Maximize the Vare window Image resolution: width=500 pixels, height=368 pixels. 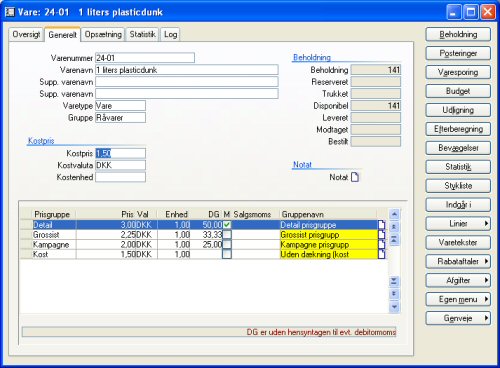471,12
